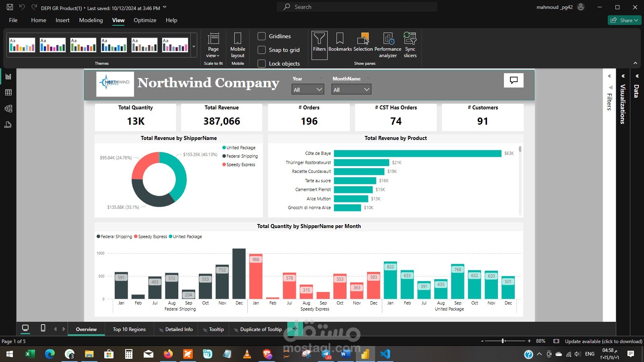Add a new page with plus button
The image size is (644, 362).
pyautogui.click(x=295, y=329)
